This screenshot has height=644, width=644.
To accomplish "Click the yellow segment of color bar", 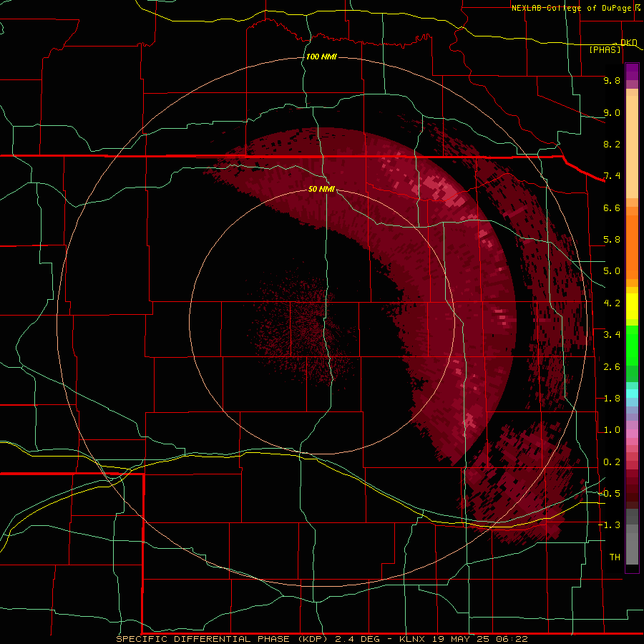I will (x=632, y=306).
